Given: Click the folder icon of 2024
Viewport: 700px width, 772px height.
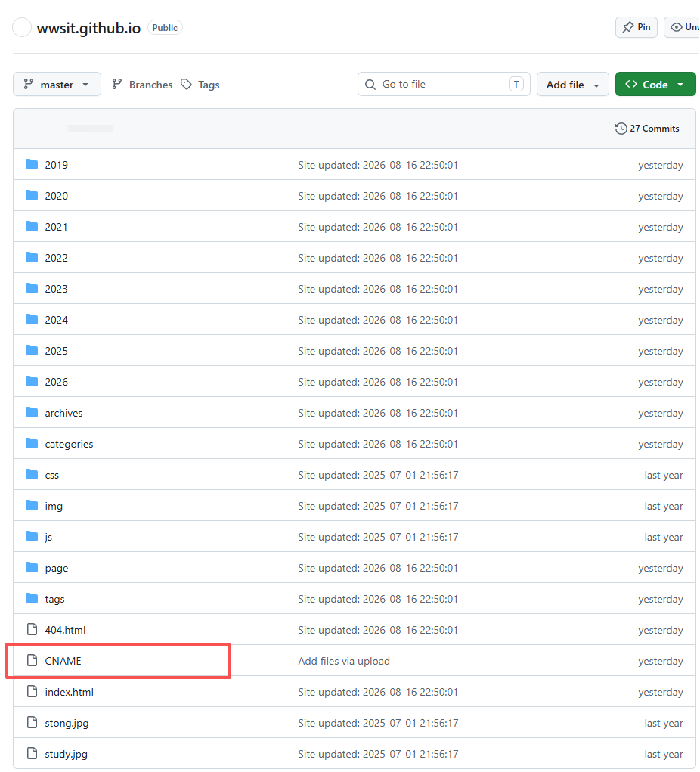Looking at the screenshot, I should pos(32,320).
